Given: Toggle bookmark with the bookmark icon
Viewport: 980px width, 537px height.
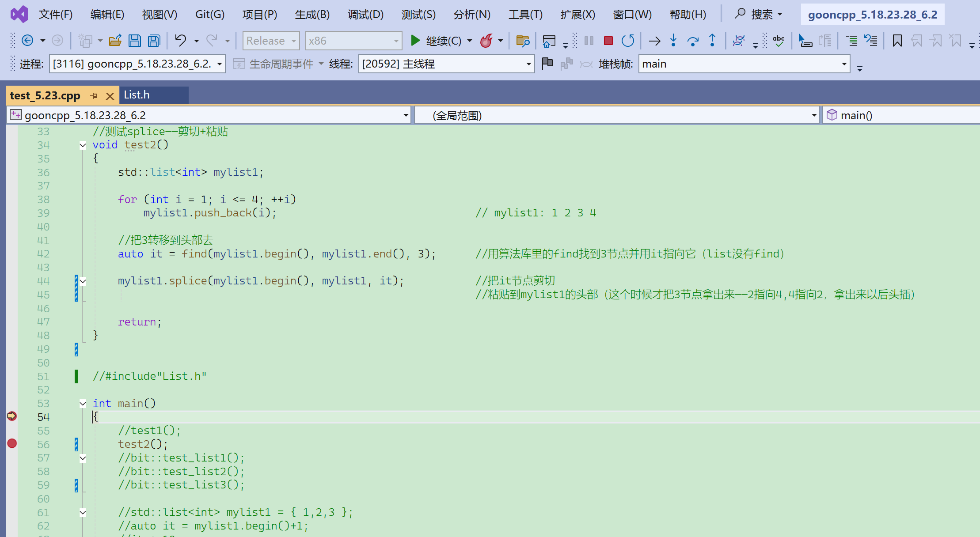Looking at the screenshot, I should (x=897, y=41).
